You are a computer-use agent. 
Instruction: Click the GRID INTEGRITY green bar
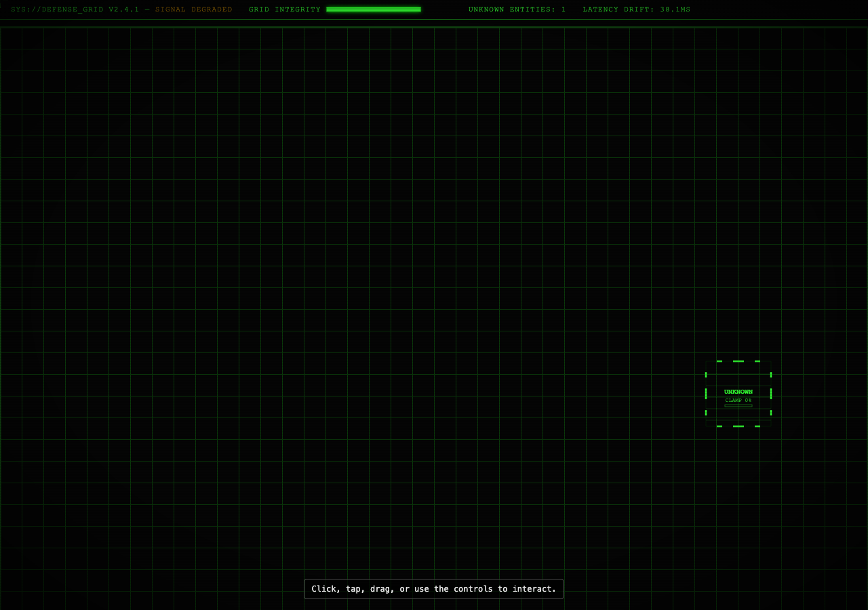coord(374,9)
